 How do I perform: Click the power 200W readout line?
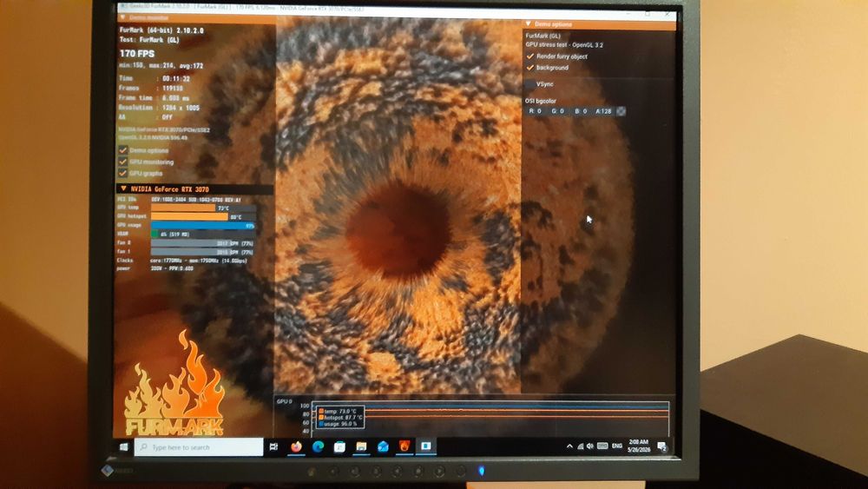pos(155,268)
